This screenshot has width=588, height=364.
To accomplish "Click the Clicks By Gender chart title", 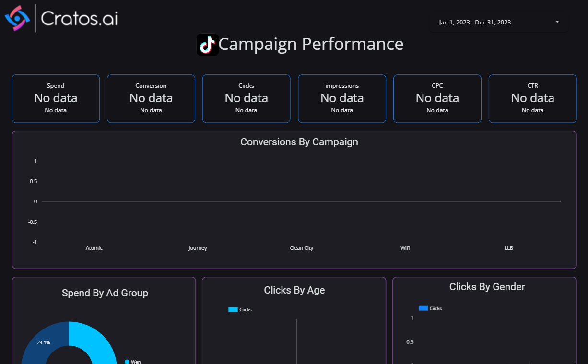I will [487, 287].
